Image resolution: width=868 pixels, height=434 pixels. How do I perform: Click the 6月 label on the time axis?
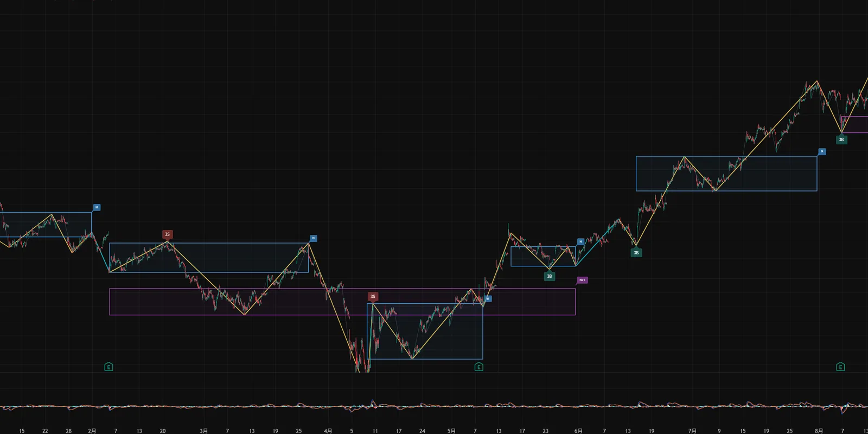pyautogui.click(x=578, y=431)
